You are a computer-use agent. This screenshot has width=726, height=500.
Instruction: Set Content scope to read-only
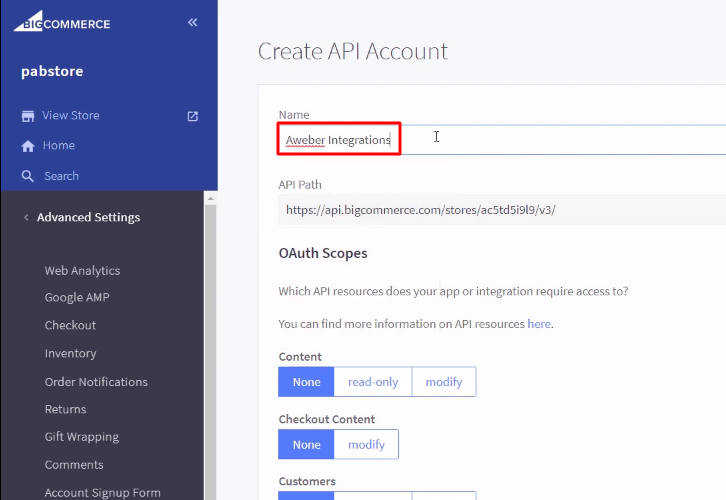[x=373, y=382]
